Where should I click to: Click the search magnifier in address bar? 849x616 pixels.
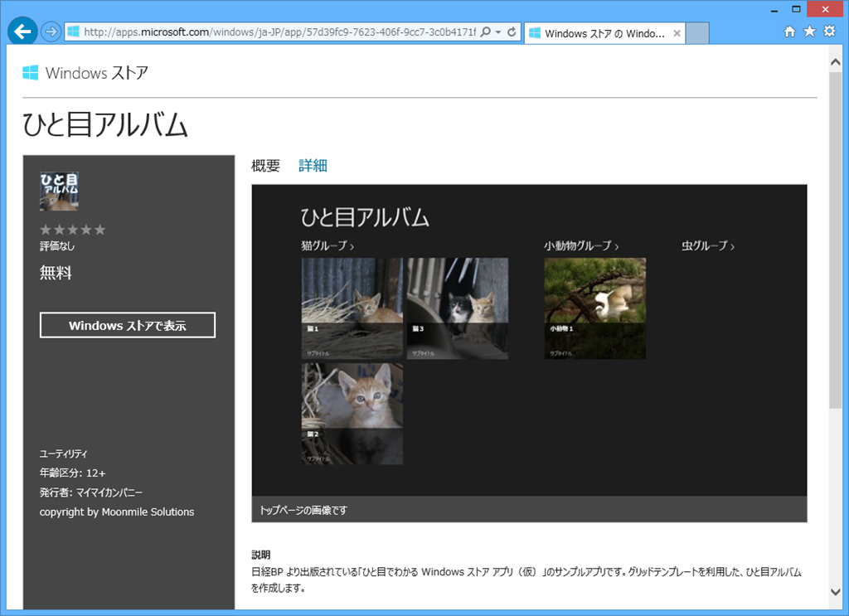(x=486, y=32)
